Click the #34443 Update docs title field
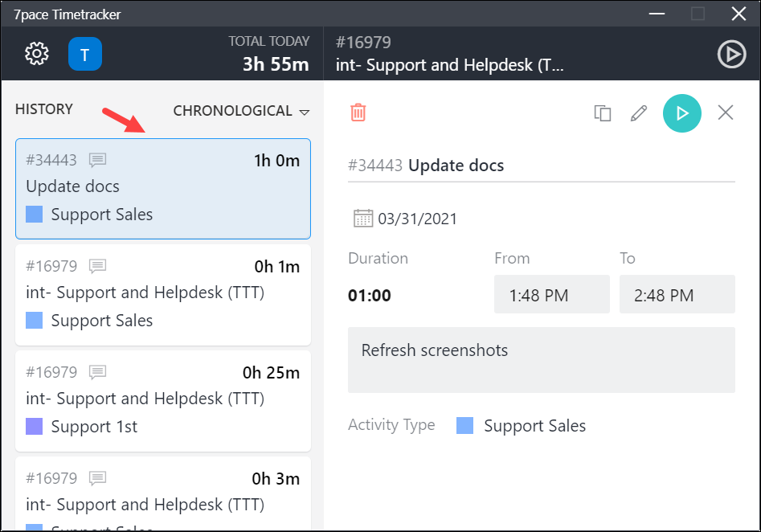The width and height of the screenshot is (761, 532). point(542,166)
